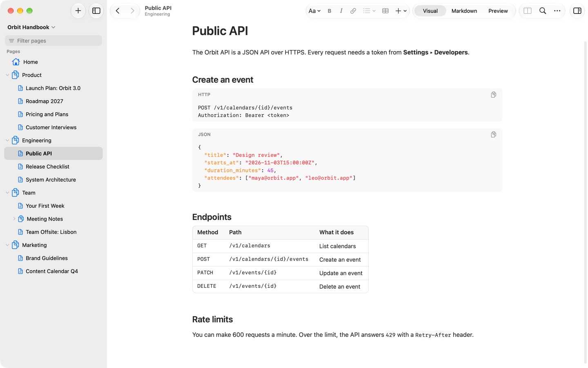Click the Endpoints heading
The image size is (588, 368).
pos(212,217)
